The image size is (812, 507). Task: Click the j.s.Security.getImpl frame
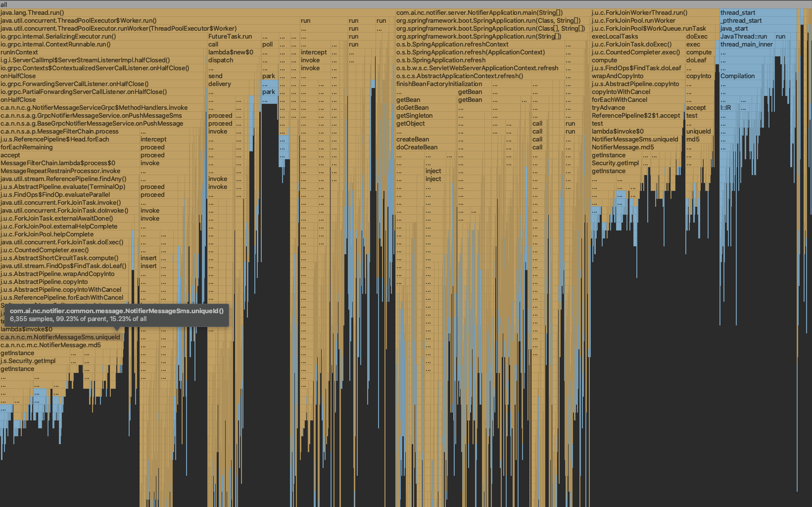pyautogui.click(x=35, y=361)
